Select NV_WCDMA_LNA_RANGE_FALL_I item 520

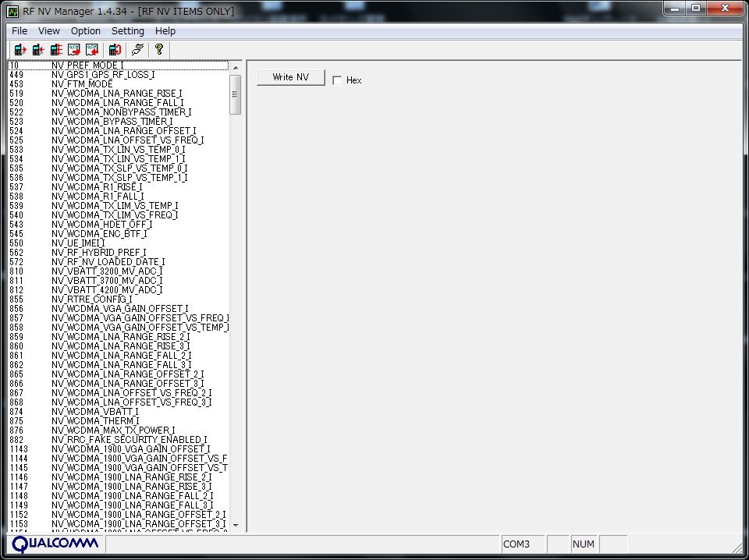[x=118, y=103]
